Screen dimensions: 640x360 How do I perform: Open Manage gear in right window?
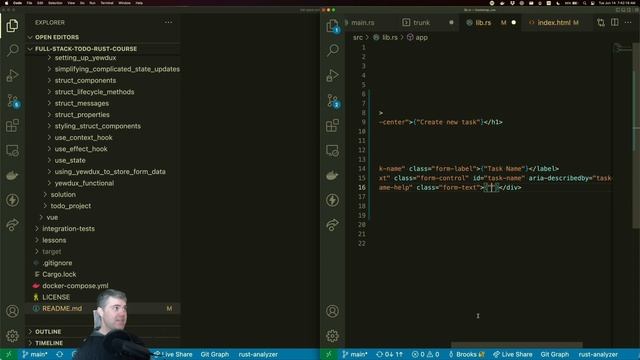[333, 336]
